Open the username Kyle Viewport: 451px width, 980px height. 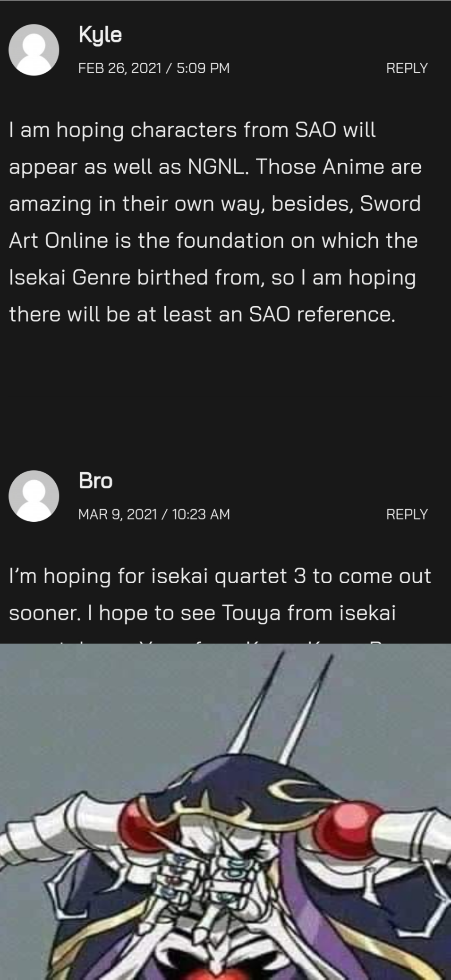tap(100, 35)
